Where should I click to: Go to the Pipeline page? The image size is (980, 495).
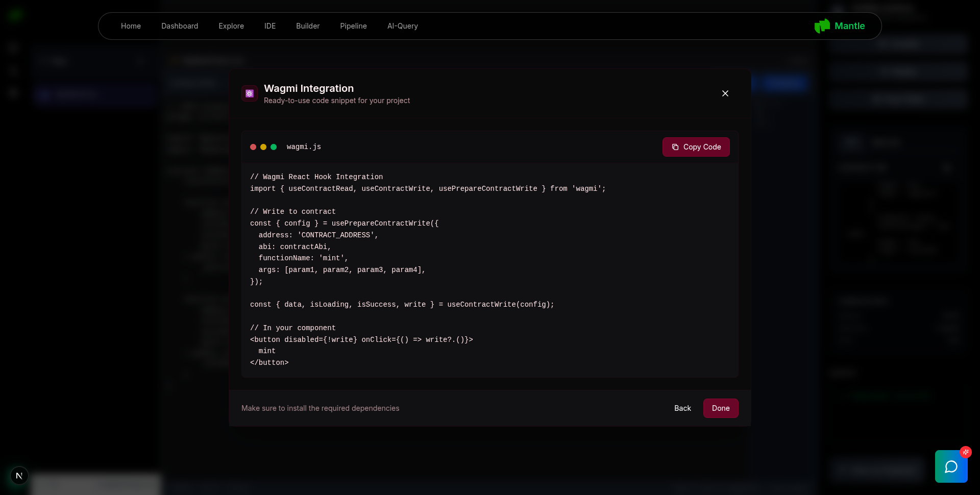pos(353,26)
